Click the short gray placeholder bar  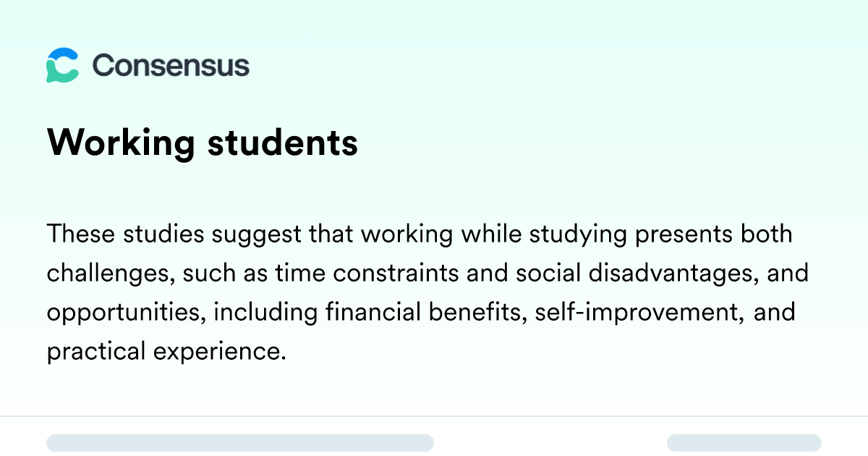click(744, 443)
